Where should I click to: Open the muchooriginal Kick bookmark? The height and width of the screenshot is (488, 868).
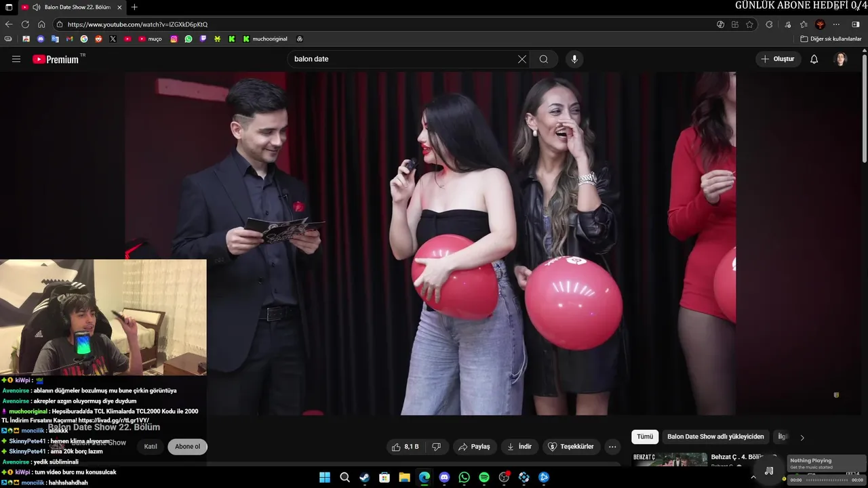pos(265,39)
